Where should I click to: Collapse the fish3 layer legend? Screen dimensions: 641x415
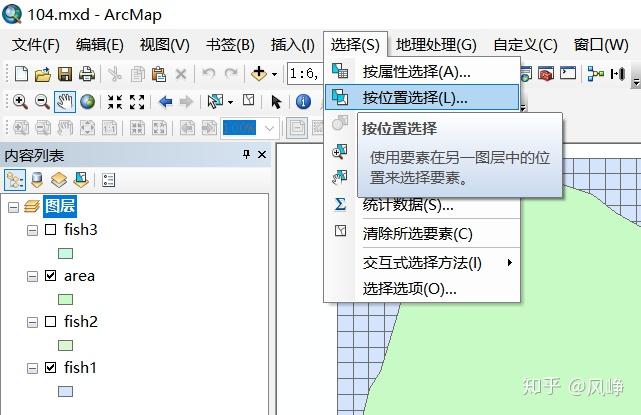point(32,231)
